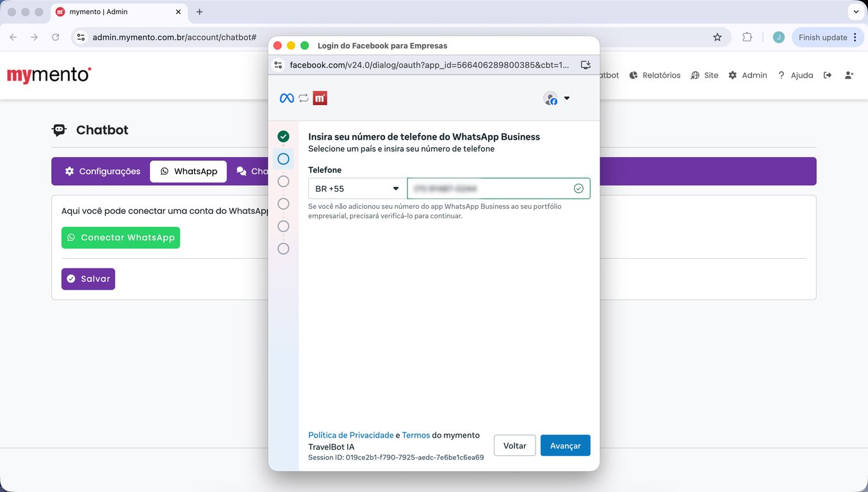Viewport: 868px width, 492px height.
Task: Open Relatórios in the mymento navigation
Action: point(655,75)
